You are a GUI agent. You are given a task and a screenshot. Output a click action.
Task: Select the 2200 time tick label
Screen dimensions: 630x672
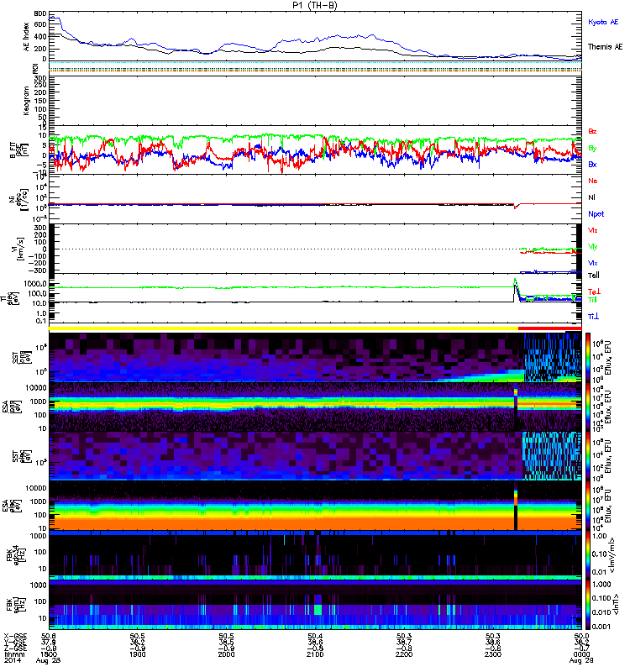pyautogui.click(x=404, y=654)
